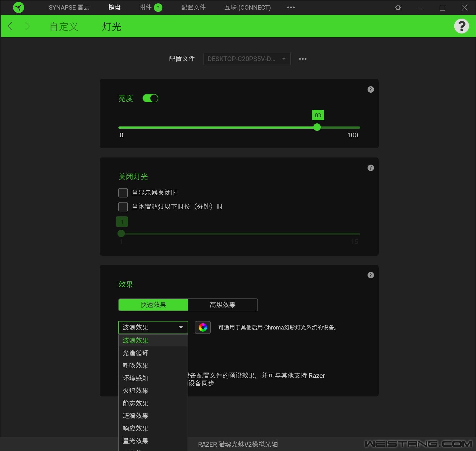Image resolution: width=476 pixels, height=451 pixels.
Task: Minimize the Synapse window
Action: pos(420,8)
